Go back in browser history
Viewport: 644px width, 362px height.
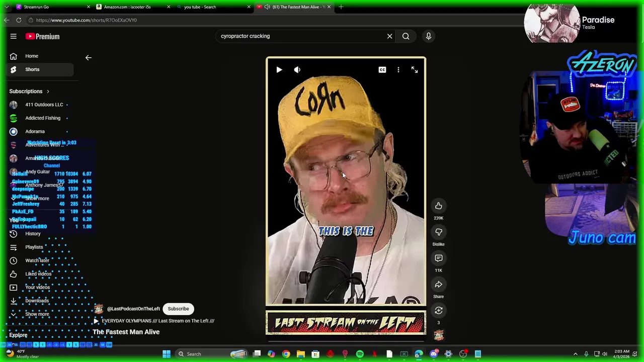[x=6, y=20]
